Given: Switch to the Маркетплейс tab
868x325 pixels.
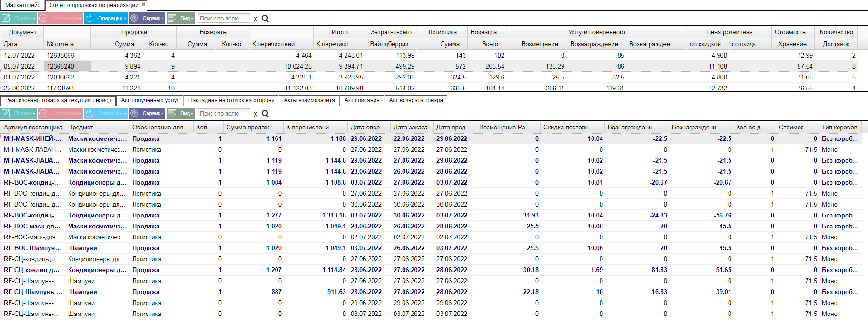Looking at the screenshot, I should 22,5.
